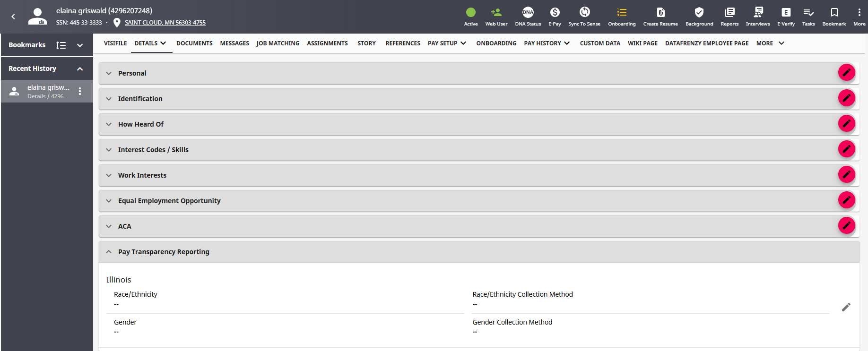
Task: Click the Illinois heading text
Action: point(119,280)
